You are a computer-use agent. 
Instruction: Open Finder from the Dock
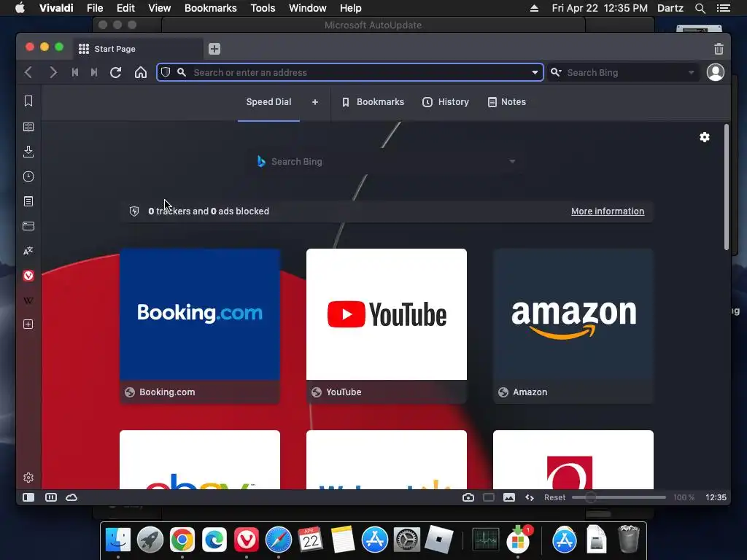[118, 540]
